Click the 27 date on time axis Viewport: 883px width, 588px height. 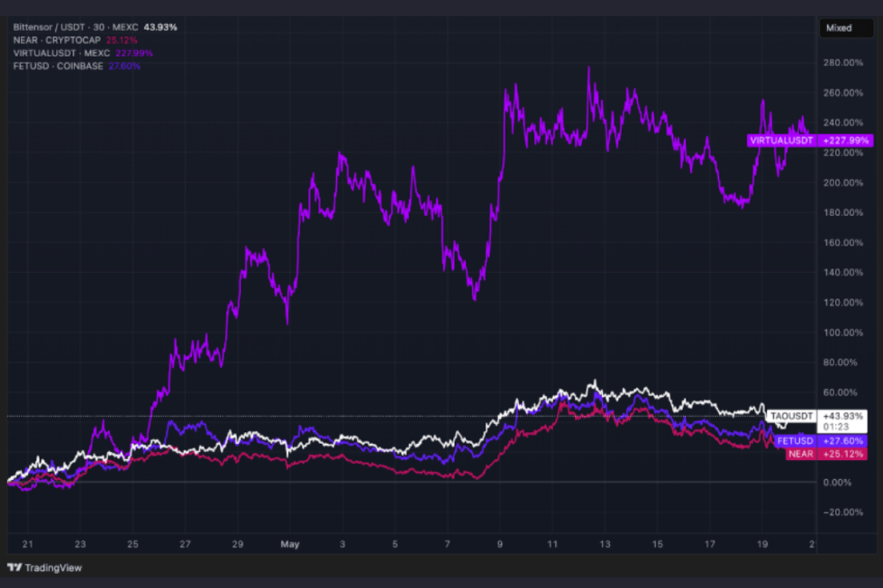185,544
